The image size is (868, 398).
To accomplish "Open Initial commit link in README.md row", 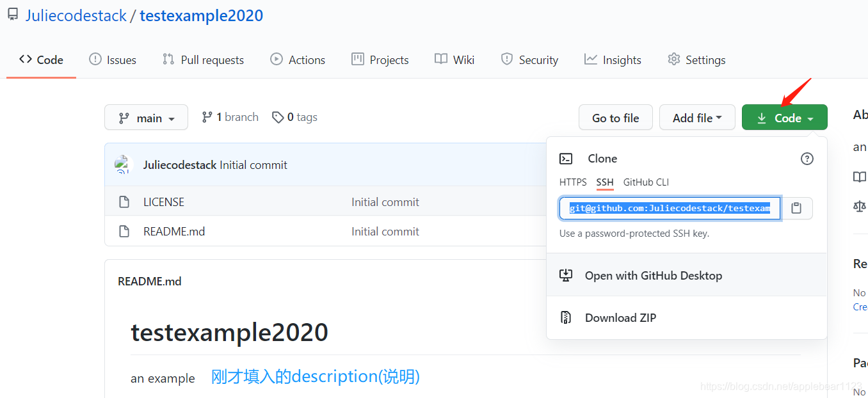I will [x=385, y=231].
